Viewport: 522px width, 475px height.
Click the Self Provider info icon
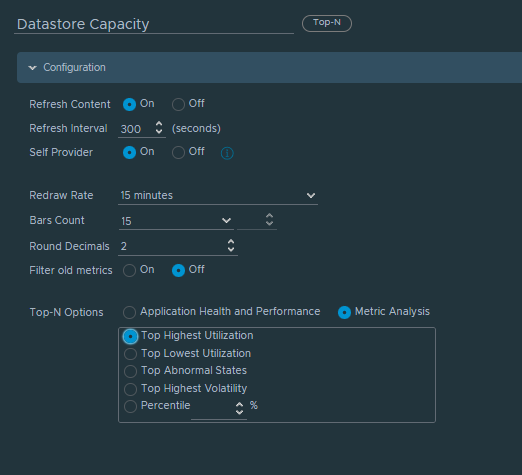click(227, 153)
